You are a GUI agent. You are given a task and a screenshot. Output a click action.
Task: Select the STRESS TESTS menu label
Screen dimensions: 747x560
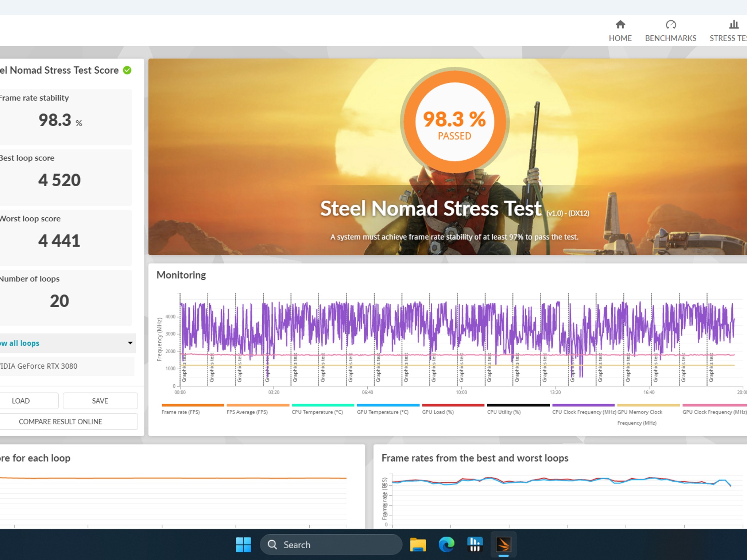coord(728,38)
